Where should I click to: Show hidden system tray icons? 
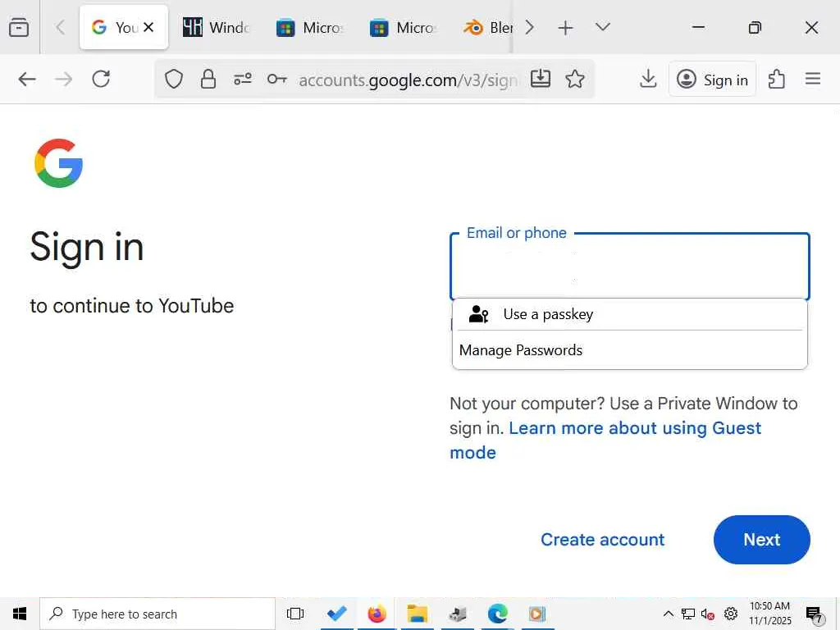(x=668, y=614)
